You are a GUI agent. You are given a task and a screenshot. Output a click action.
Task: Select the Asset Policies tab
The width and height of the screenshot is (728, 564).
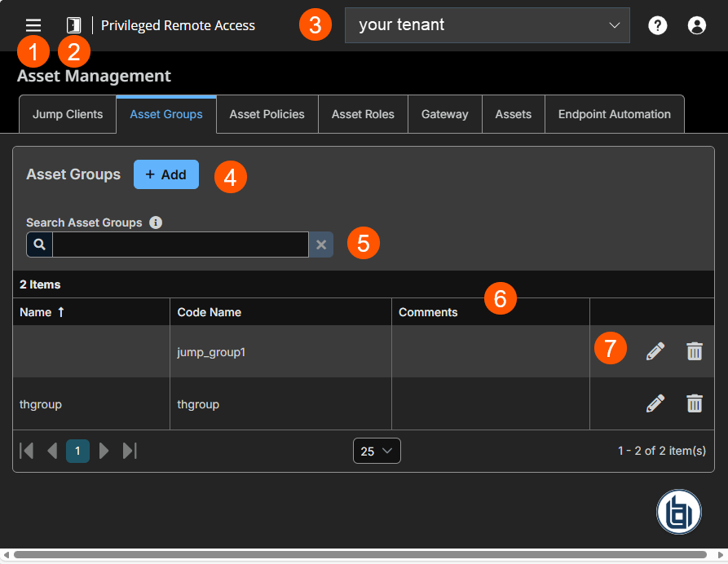point(267,114)
